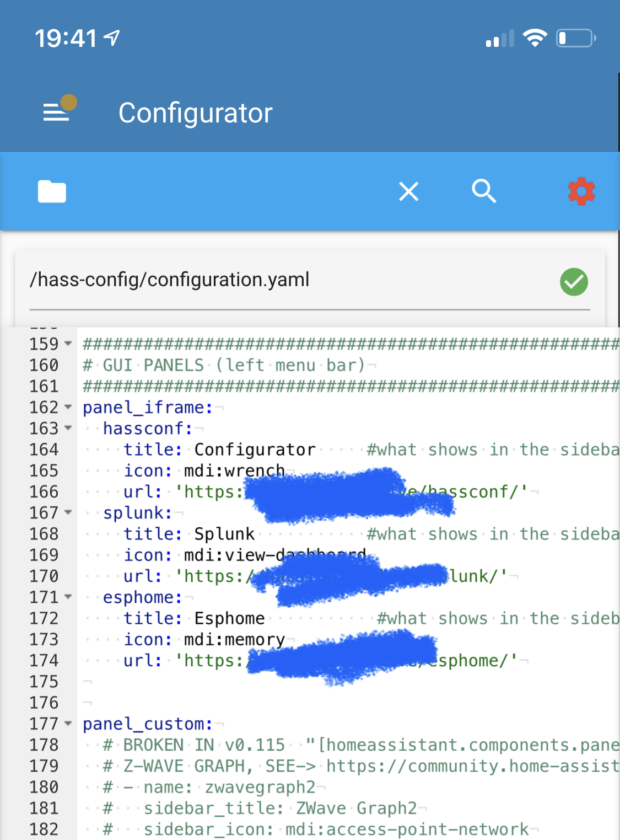Collapse the panel_custom section
This screenshot has width=620, height=840.
67,724
